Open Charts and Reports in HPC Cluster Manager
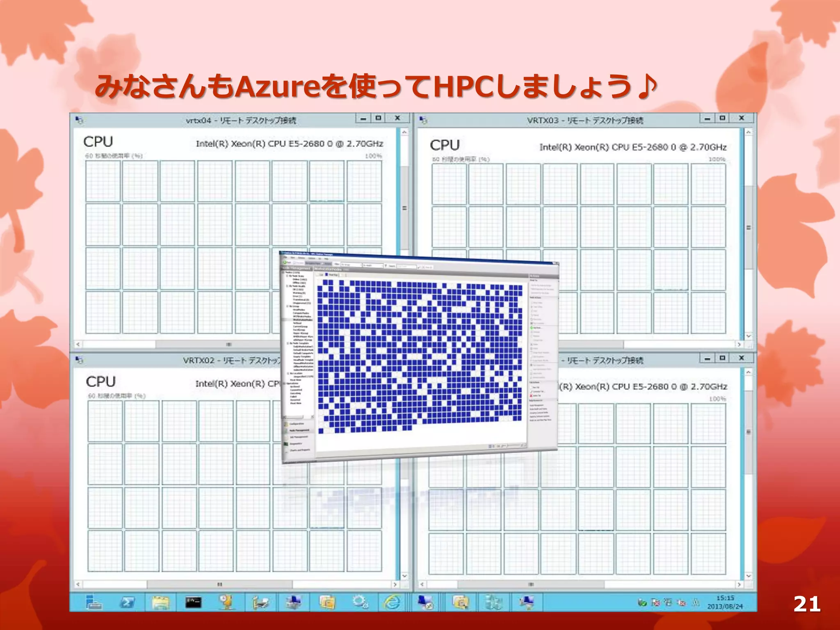Image resolution: width=840 pixels, height=630 pixels. (x=300, y=450)
